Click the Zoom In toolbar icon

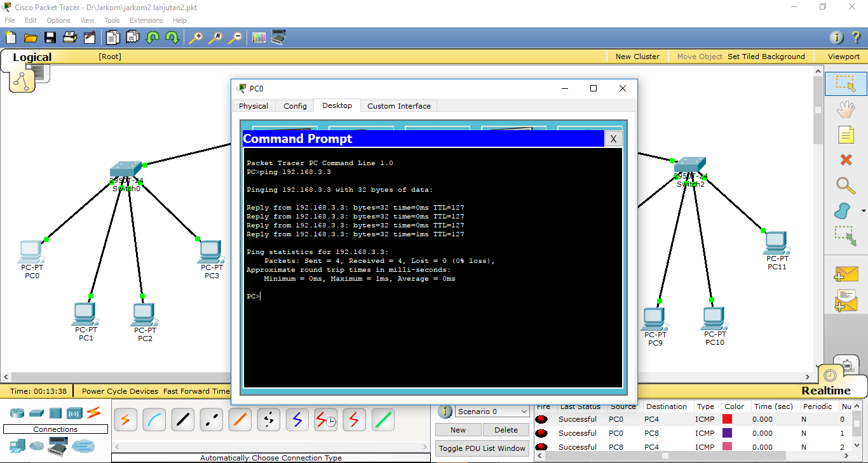coord(196,37)
